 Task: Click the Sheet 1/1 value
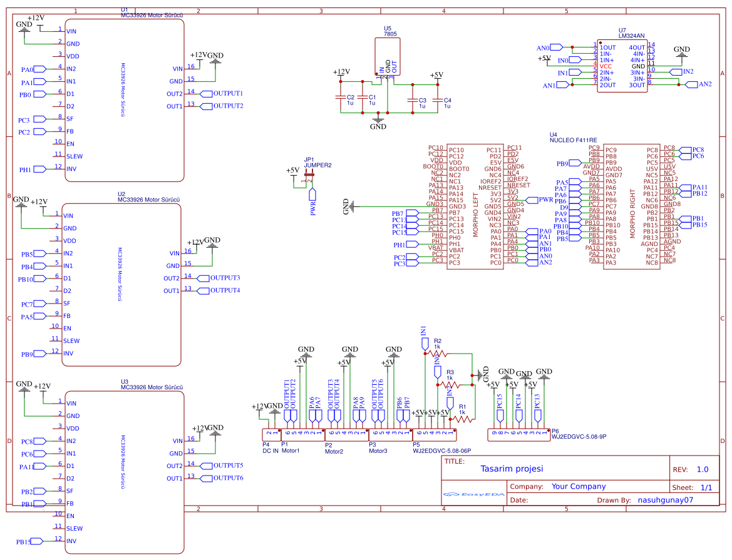(706, 487)
